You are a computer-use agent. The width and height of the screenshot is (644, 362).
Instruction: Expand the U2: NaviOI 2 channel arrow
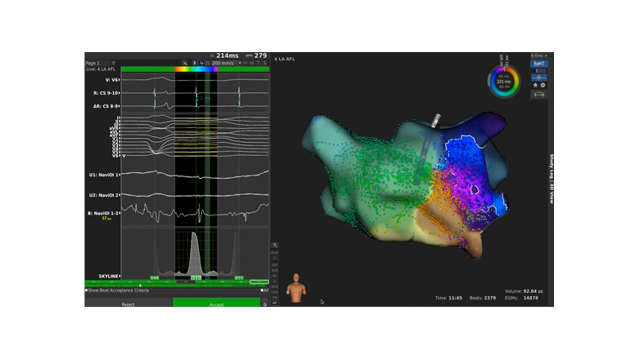(119, 195)
